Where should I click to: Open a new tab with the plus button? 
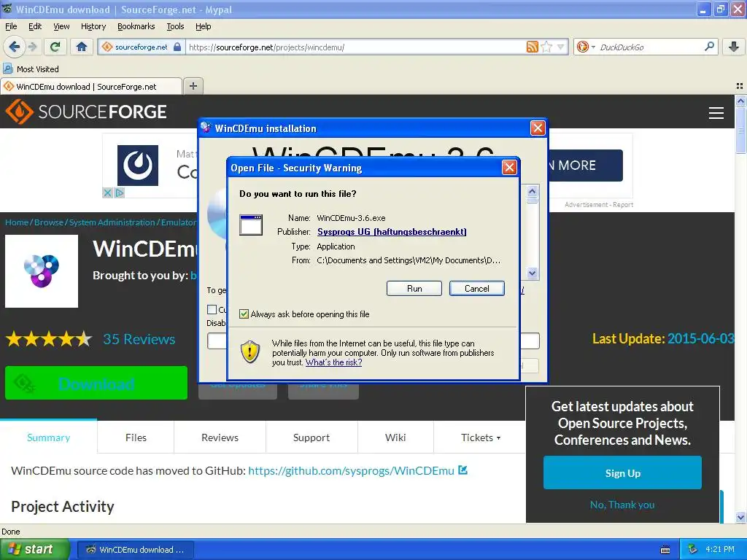[x=193, y=86]
